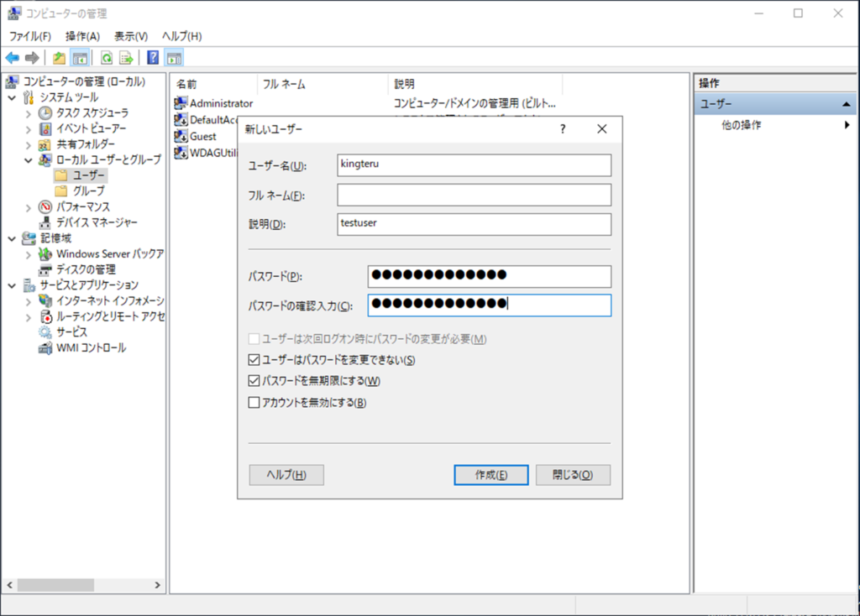Open the 操作(A) menu
The width and height of the screenshot is (860, 616).
[x=82, y=36]
